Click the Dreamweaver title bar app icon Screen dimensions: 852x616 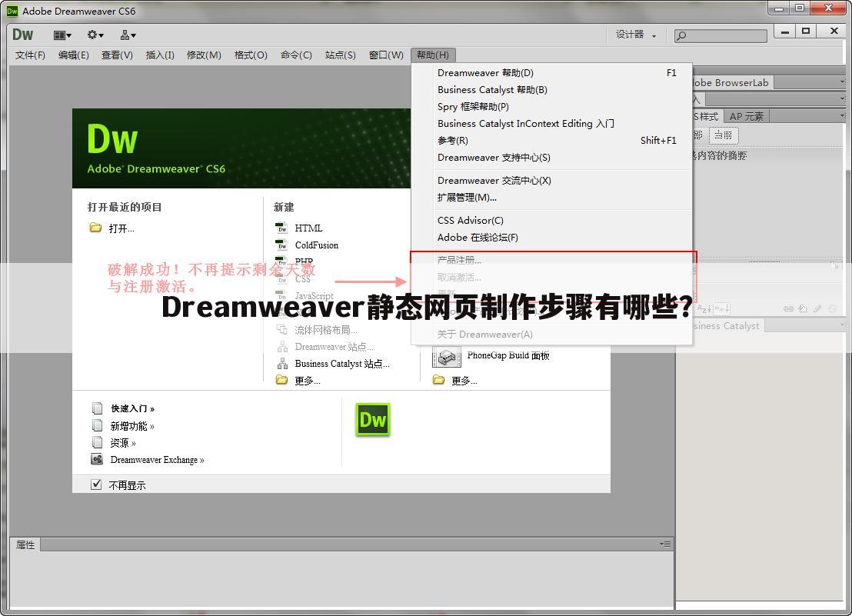(x=12, y=11)
